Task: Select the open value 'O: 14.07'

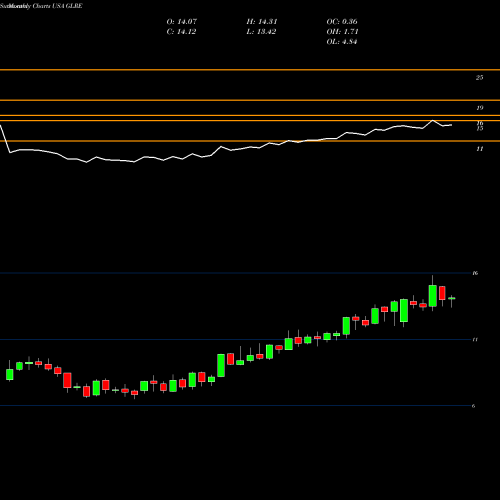Action: [182, 22]
